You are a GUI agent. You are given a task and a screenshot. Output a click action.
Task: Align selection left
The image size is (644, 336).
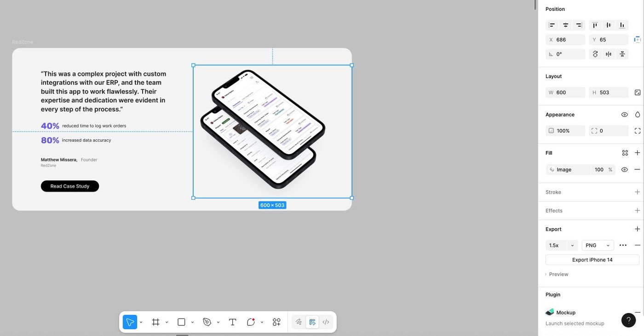(552, 25)
